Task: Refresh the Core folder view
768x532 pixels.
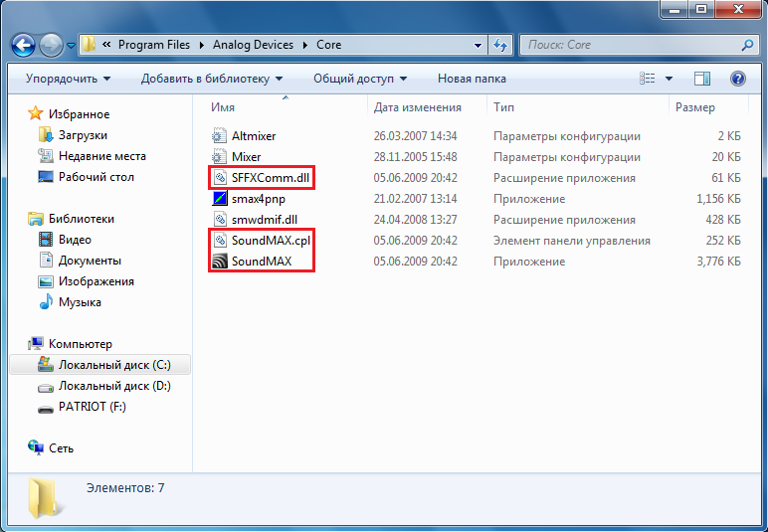Action: (500, 45)
